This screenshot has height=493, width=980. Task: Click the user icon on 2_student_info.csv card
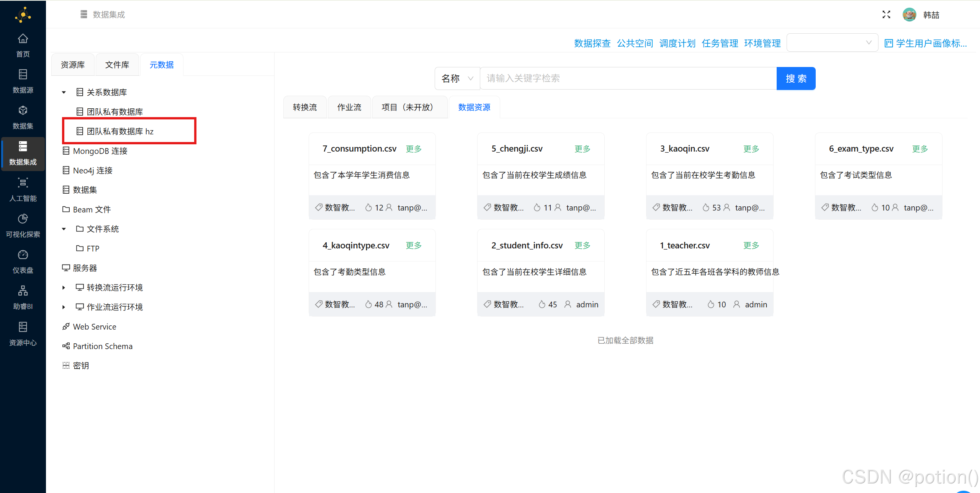click(x=568, y=304)
